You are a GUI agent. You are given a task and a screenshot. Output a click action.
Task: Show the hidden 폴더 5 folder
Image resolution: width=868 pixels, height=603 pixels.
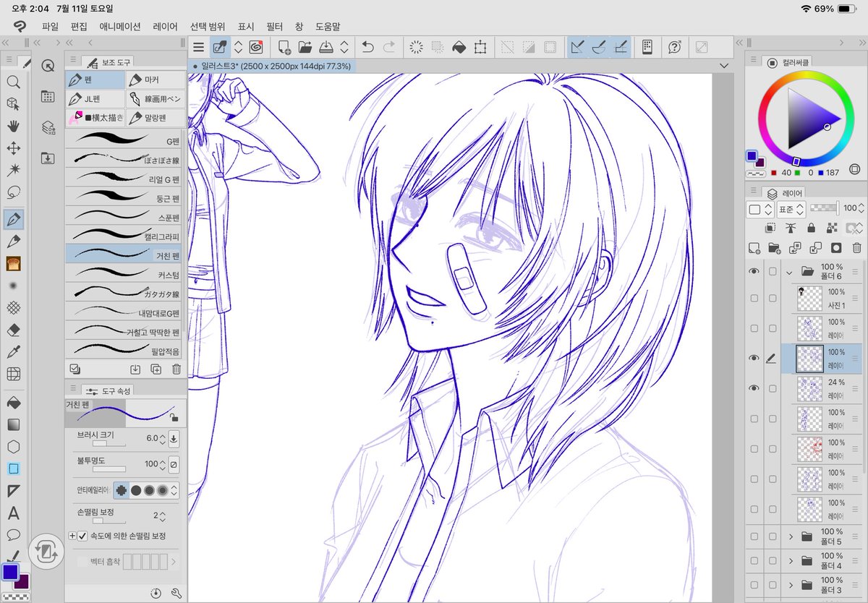point(754,536)
